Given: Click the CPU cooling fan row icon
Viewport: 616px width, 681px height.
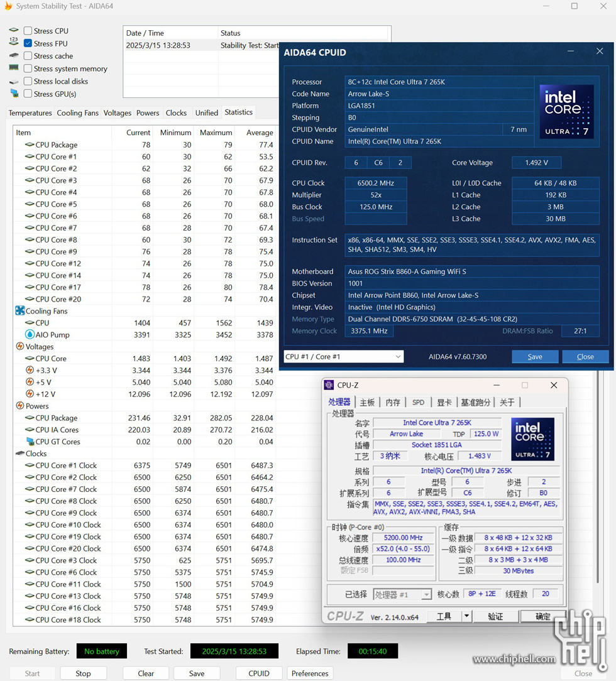Looking at the screenshot, I should coord(30,323).
